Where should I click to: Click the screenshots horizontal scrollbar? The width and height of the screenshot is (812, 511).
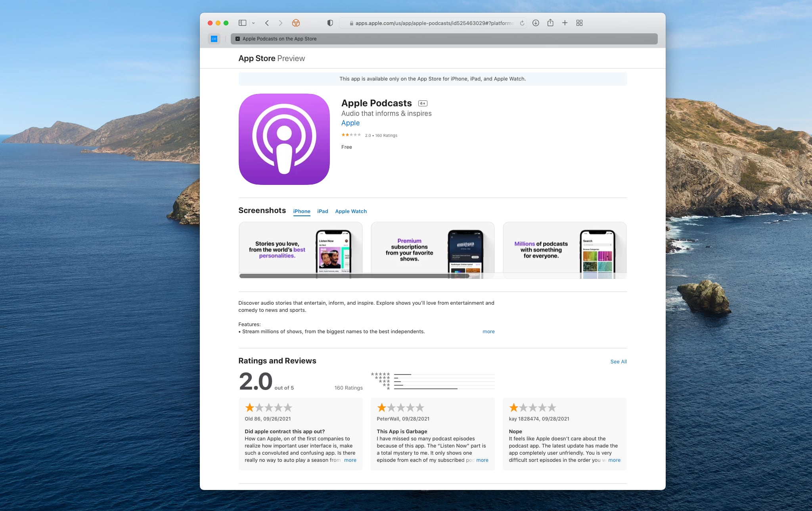click(x=354, y=276)
